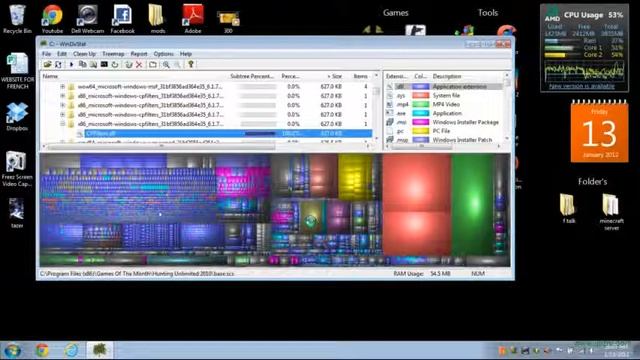Image resolution: width=640 pixels, height=360 pixels.
Task: Click the greyed Zoom Out magnifier icon
Action: (x=177, y=64)
